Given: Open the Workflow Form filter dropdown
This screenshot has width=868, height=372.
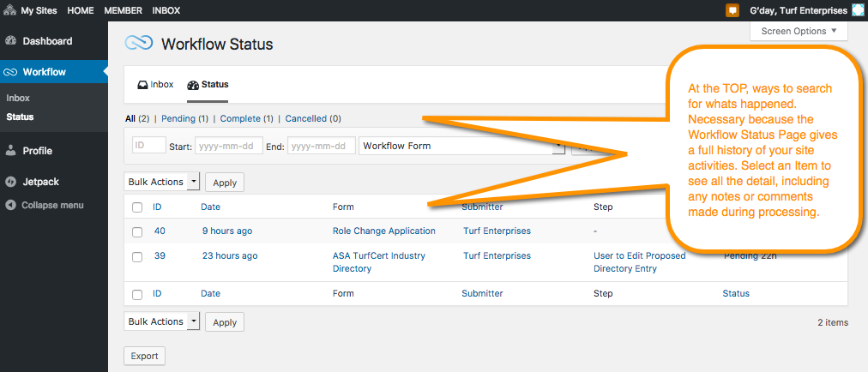Looking at the screenshot, I should 461,146.
